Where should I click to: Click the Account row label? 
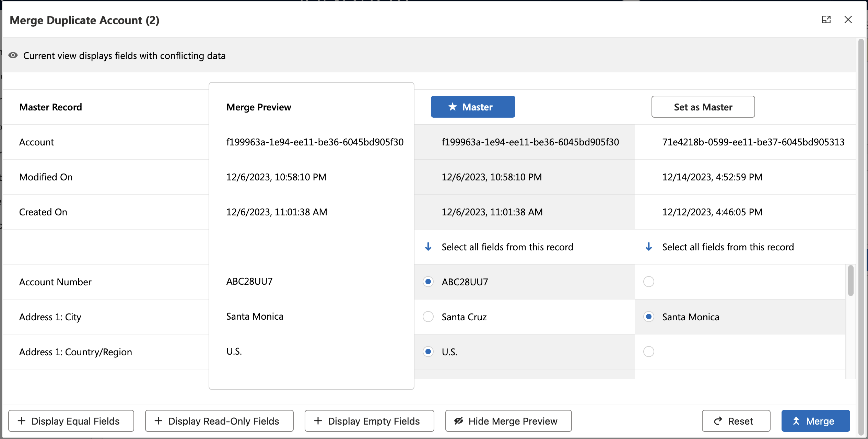coord(36,142)
